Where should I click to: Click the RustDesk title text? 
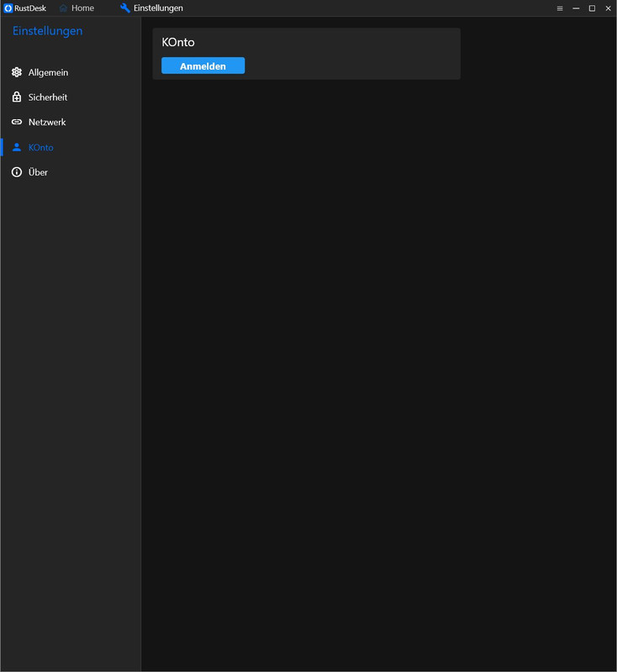(x=30, y=8)
